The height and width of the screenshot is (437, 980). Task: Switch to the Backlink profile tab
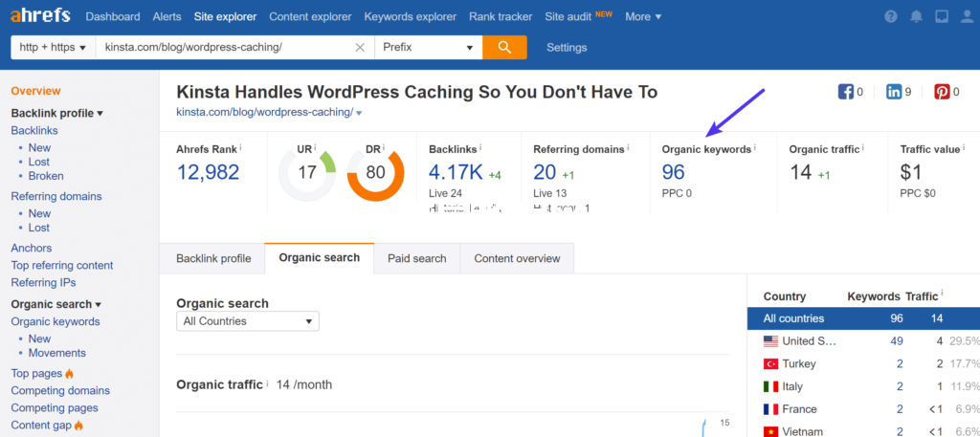click(x=213, y=258)
